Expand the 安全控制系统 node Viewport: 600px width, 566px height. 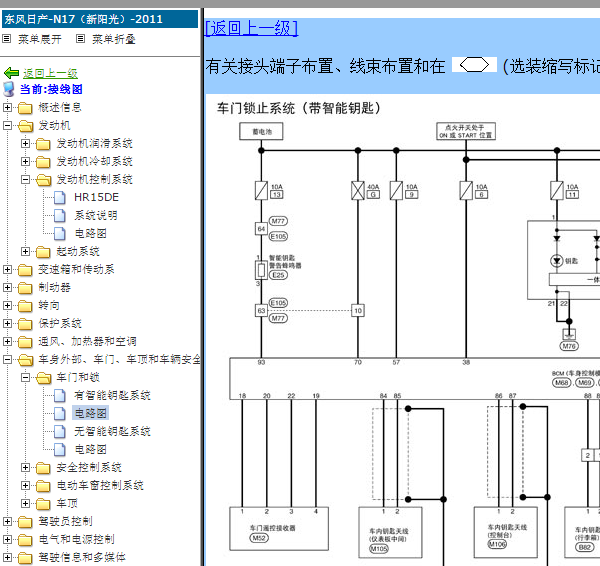(25, 467)
